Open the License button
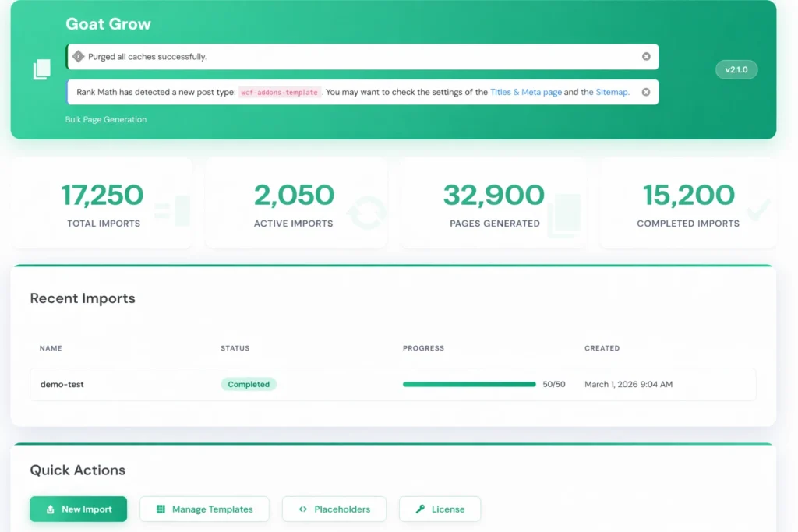The height and width of the screenshot is (532, 798). [440, 509]
